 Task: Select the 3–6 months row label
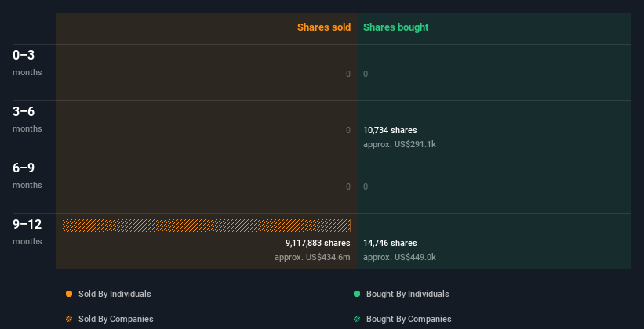pyautogui.click(x=27, y=119)
